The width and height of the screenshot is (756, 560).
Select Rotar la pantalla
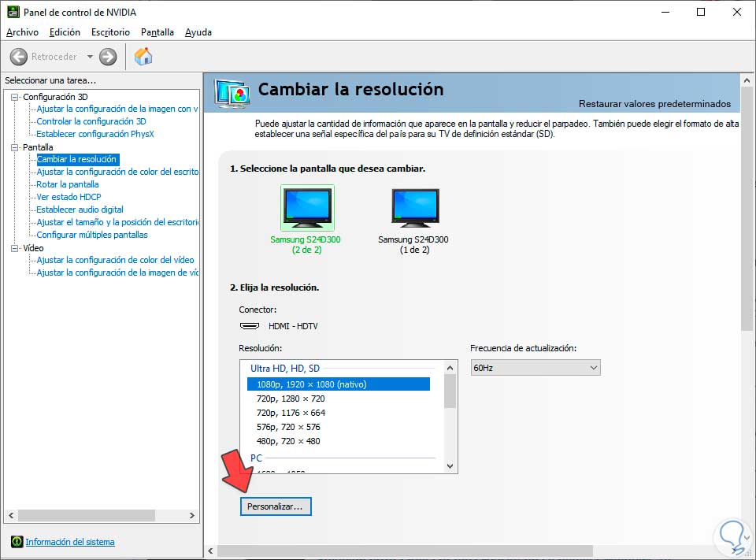click(x=68, y=184)
